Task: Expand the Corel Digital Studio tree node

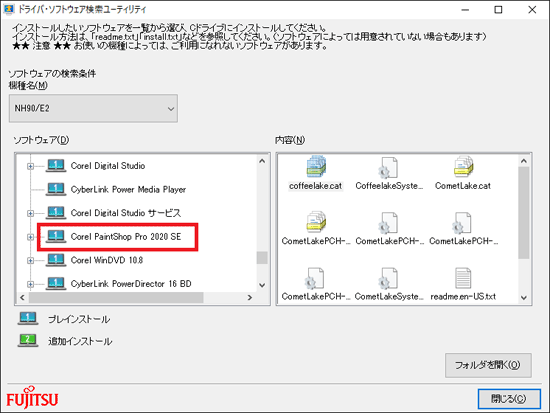Action: point(31,166)
